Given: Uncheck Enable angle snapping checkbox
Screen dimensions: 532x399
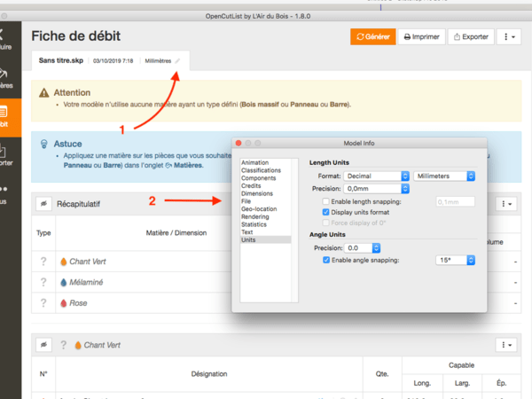Looking at the screenshot, I should point(326,260).
